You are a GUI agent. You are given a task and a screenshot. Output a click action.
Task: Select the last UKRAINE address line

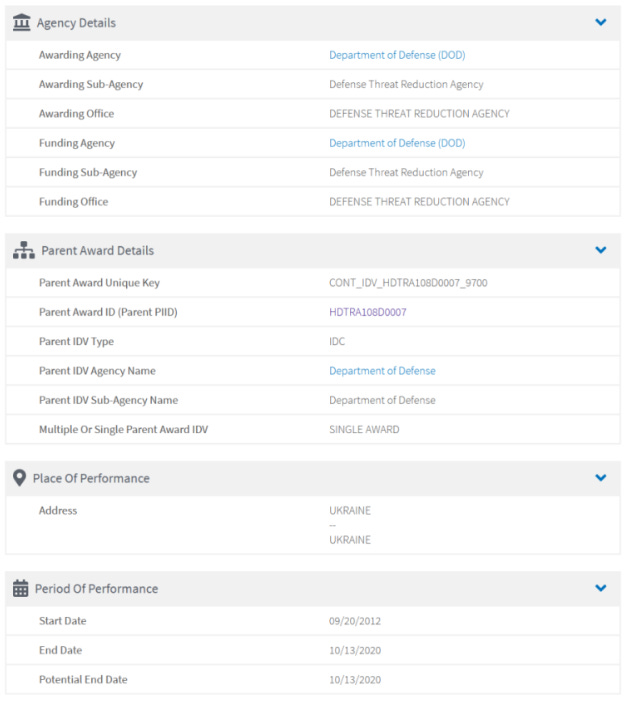(x=350, y=540)
